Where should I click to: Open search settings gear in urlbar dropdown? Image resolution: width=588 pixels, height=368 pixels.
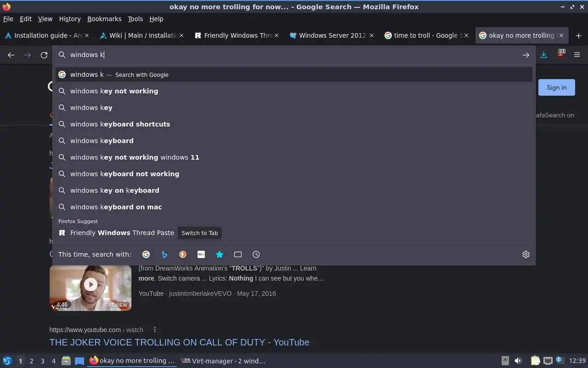(526, 254)
